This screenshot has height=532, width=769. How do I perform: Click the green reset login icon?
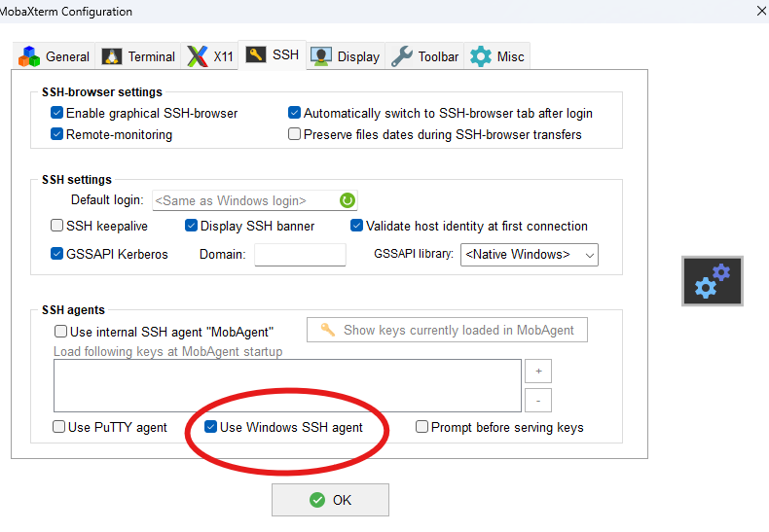[348, 200]
